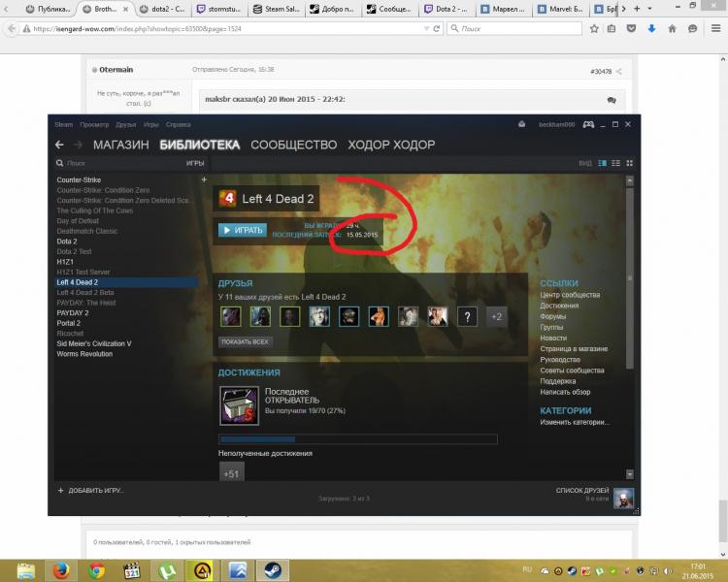Open the Руководство link
Viewport: 728px width, 582px height.
pyautogui.click(x=560, y=359)
